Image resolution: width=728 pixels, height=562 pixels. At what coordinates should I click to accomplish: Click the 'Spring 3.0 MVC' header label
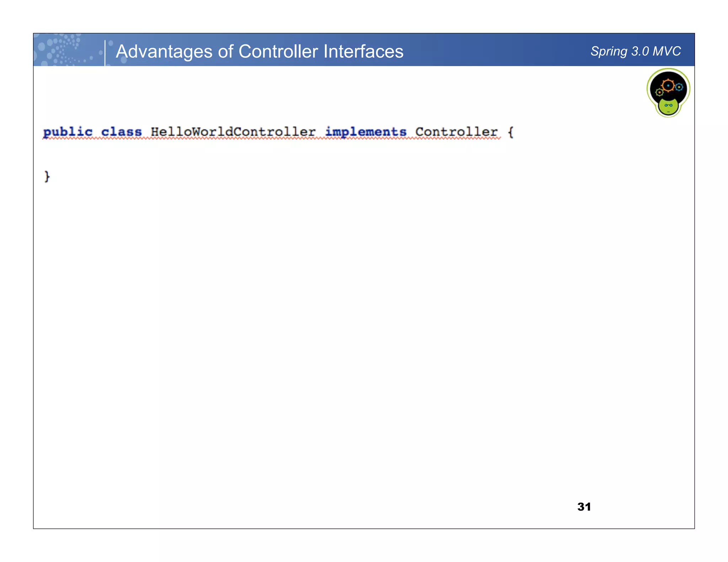[x=635, y=51]
